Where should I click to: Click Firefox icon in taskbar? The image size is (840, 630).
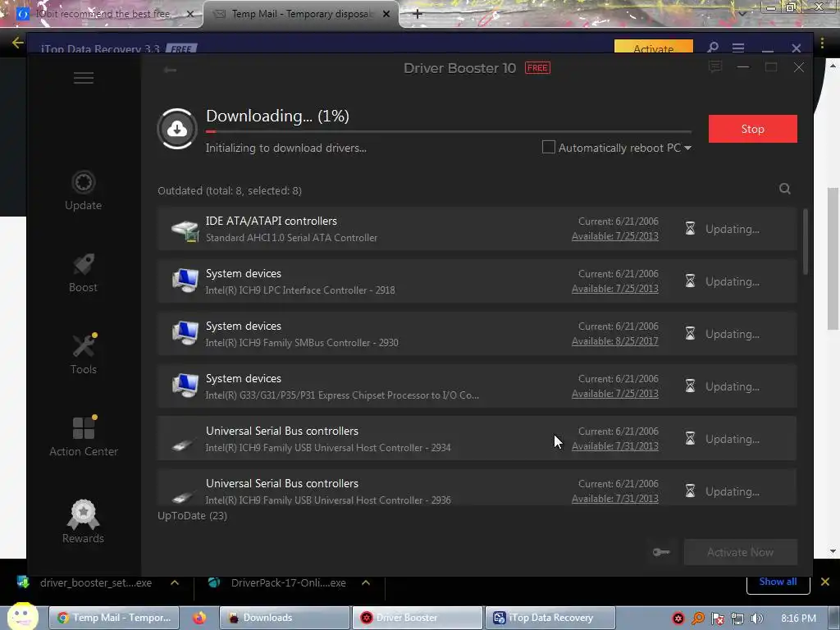(x=199, y=618)
